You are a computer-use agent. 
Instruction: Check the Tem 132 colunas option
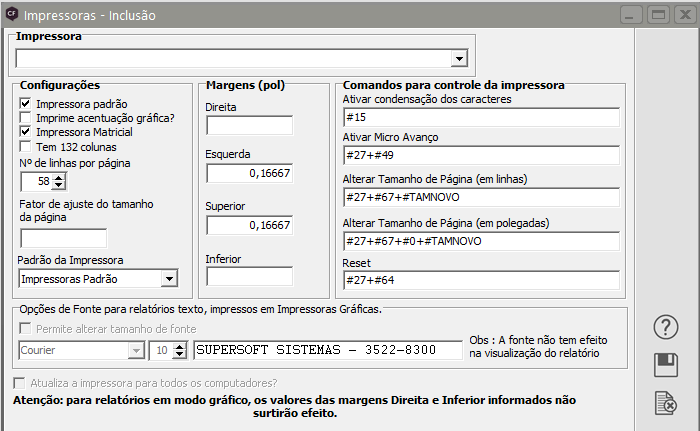pyautogui.click(x=26, y=147)
